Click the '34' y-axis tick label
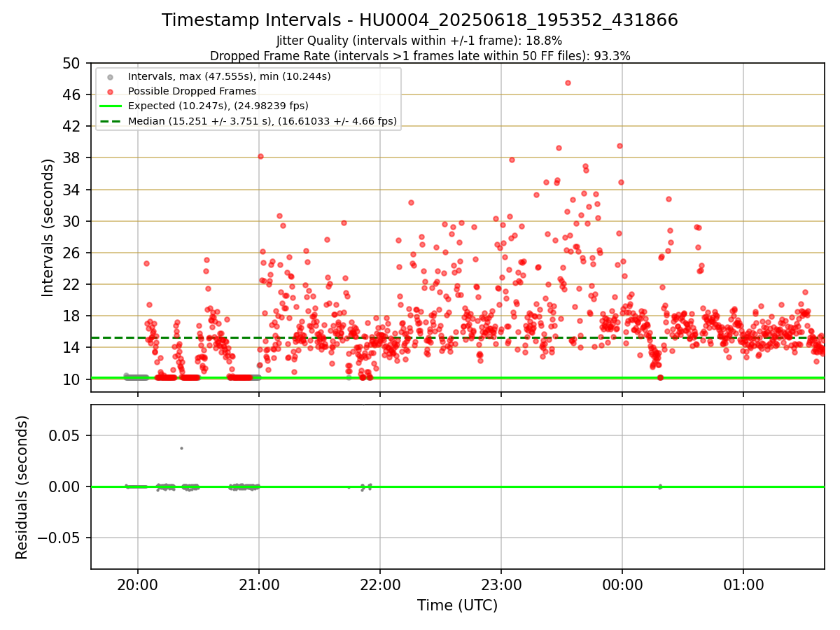The image size is (840, 630). click(x=73, y=190)
